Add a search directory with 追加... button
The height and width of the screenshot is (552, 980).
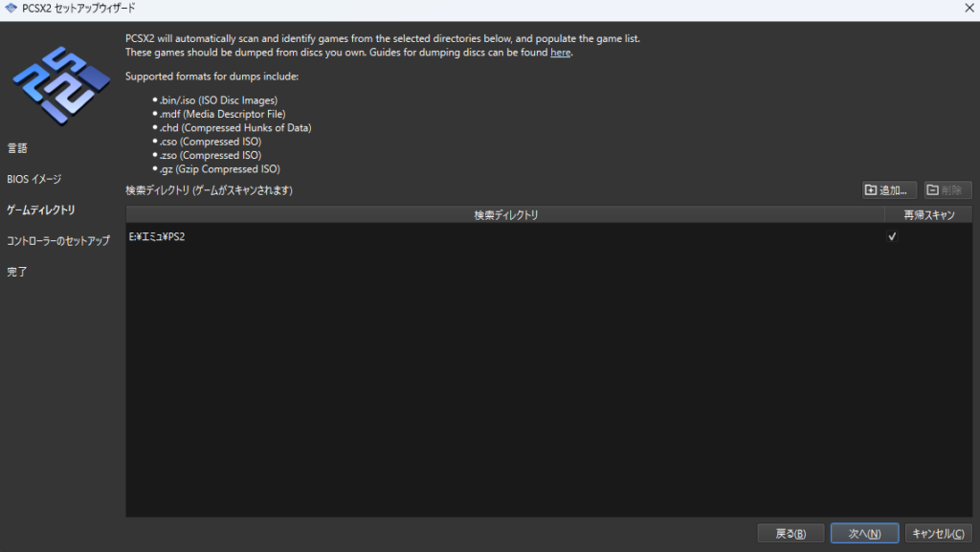[889, 189]
